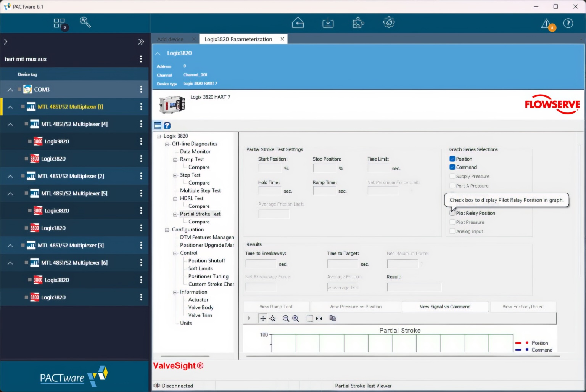This screenshot has height=392, width=586.
Task: Collapse MTL 4851/52 Multiplexer [2] chevron
Action: (10, 176)
